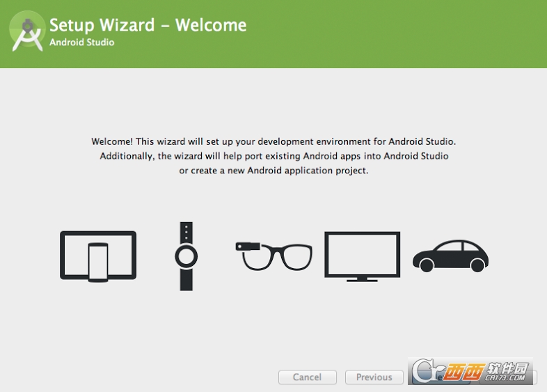547x392 pixels.
Task: Select the phone icon overlapping the tablet
Action: (98, 263)
